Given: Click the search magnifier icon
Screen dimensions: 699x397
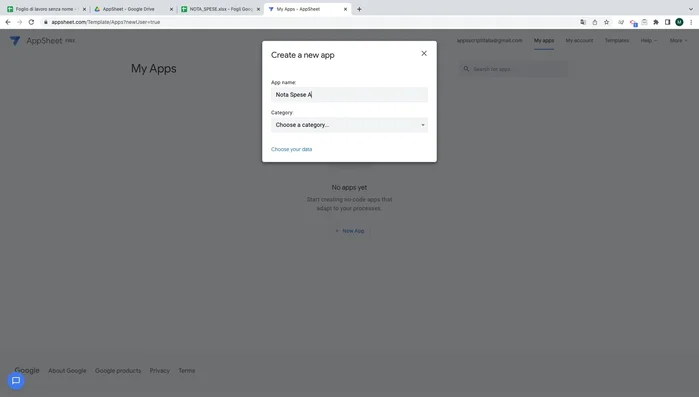Looking at the screenshot, I should pos(466,69).
